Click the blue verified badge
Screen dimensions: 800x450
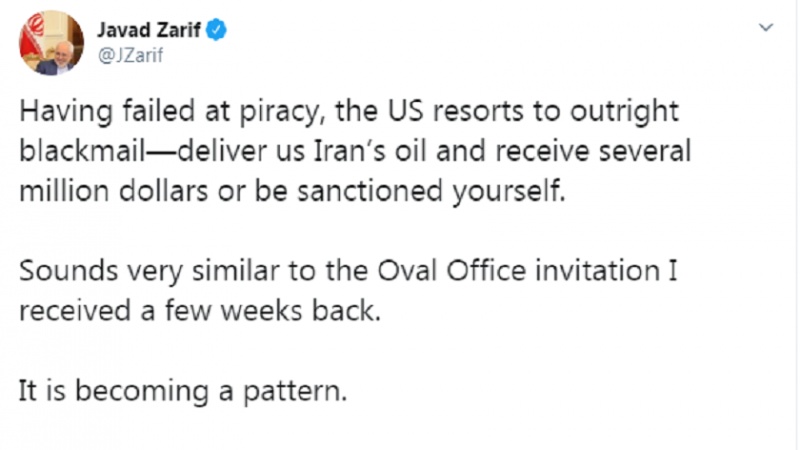217,30
